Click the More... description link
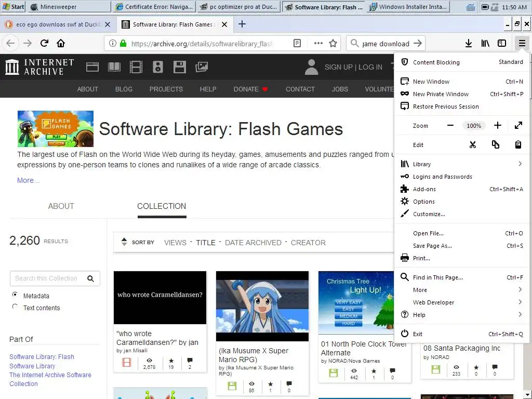 pos(29,180)
